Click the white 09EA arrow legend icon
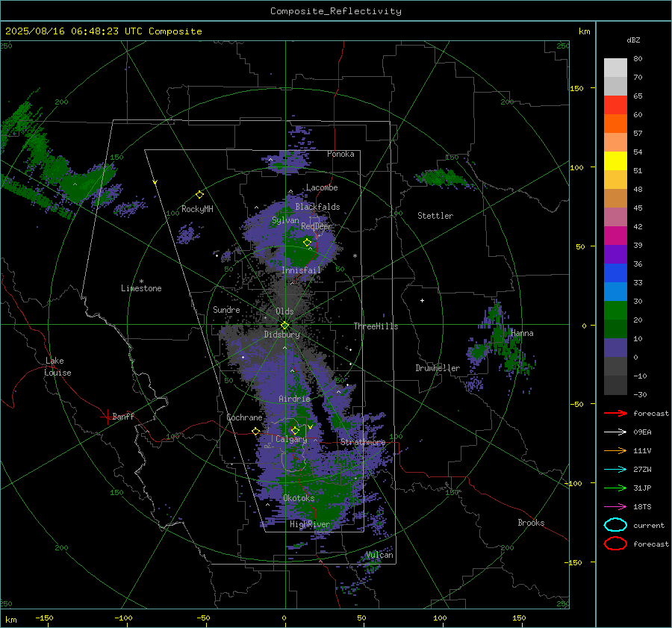 click(x=615, y=432)
